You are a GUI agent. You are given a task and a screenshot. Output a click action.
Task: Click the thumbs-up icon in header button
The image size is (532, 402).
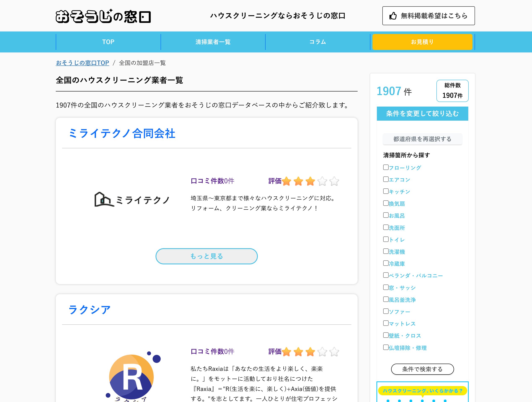coord(393,16)
